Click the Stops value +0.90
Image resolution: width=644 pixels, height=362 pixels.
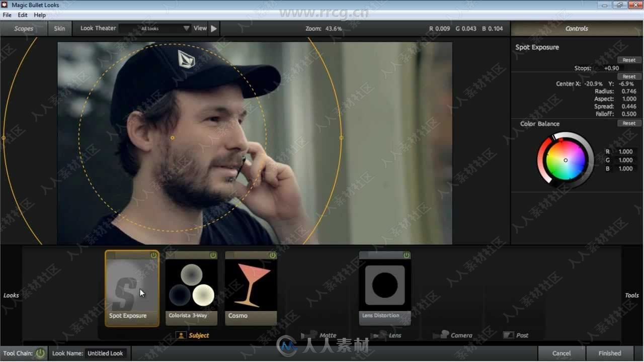pyautogui.click(x=611, y=68)
